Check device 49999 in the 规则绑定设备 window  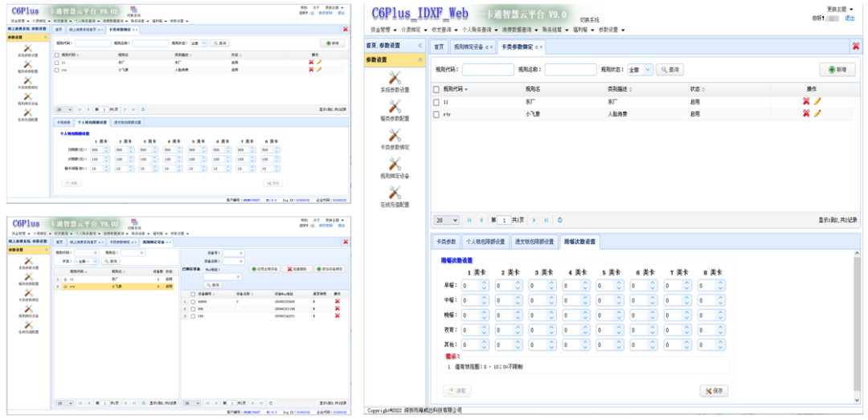click(193, 302)
